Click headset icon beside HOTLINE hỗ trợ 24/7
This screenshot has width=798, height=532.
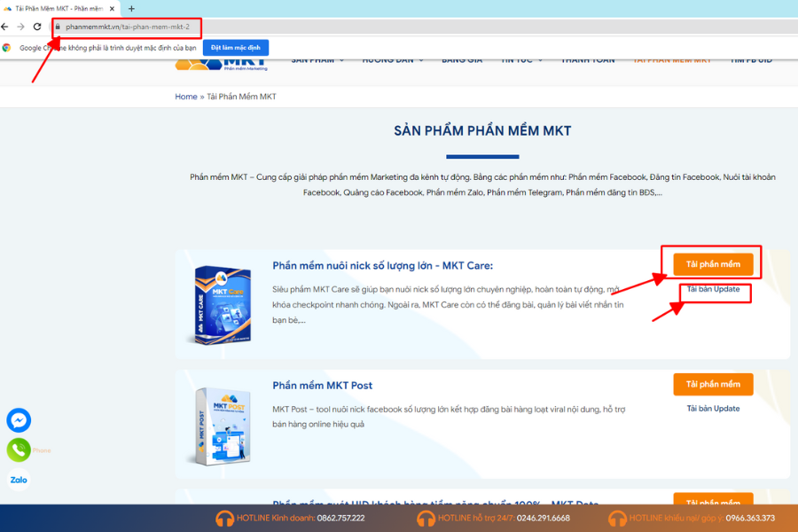click(426, 518)
